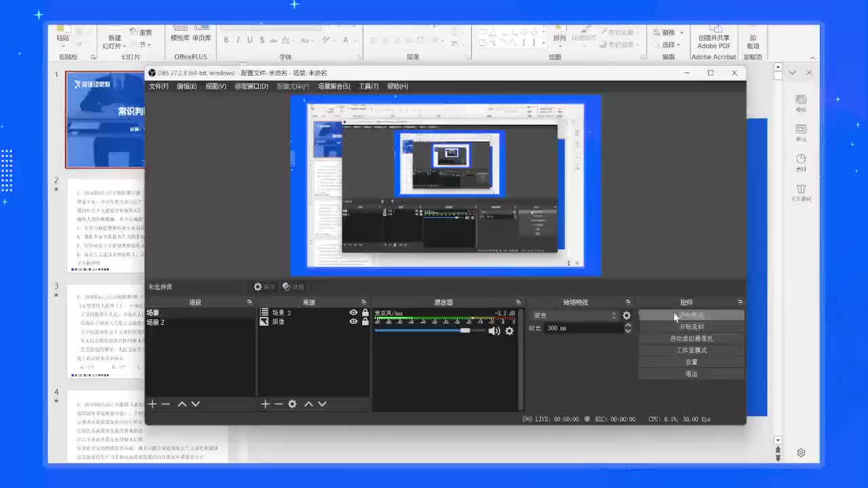Click the first button in the 控件 panel

pyautogui.click(x=691, y=315)
